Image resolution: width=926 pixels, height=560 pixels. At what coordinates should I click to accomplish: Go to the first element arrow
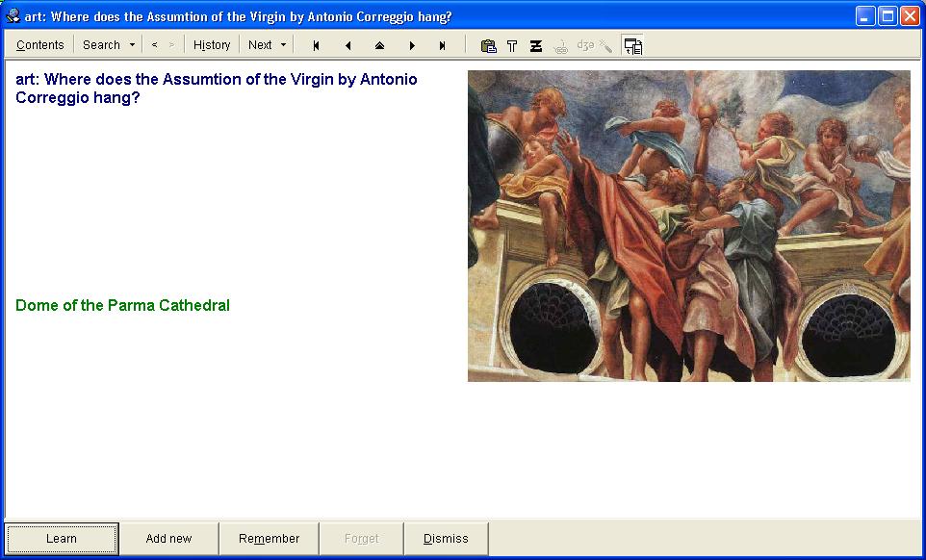pyautogui.click(x=316, y=45)
